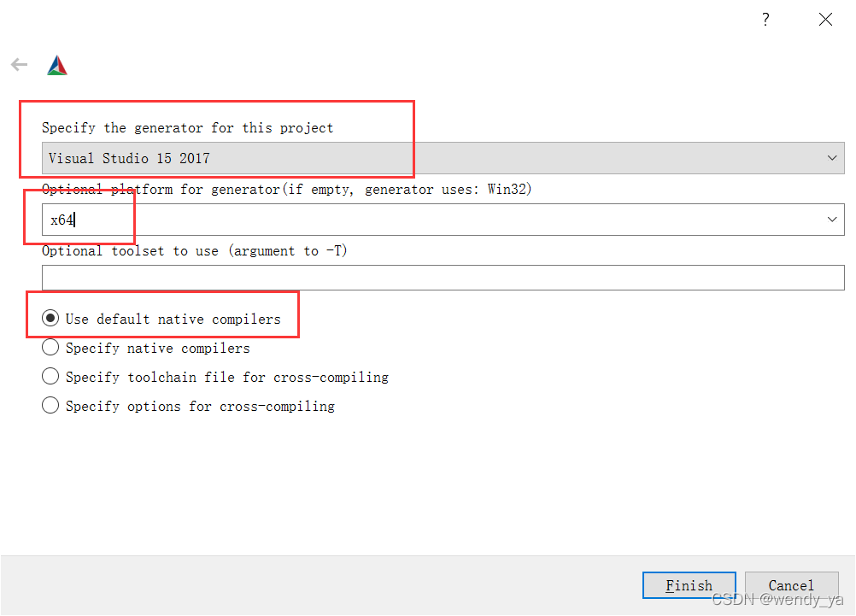
Task: Click the CMake triangle logo
Action: (x=57, y=66)
